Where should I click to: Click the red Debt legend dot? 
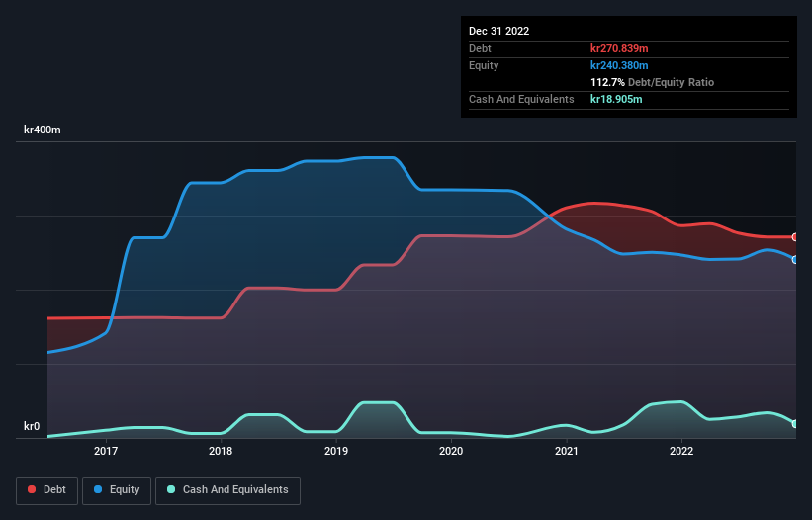(x=32, y=489)
